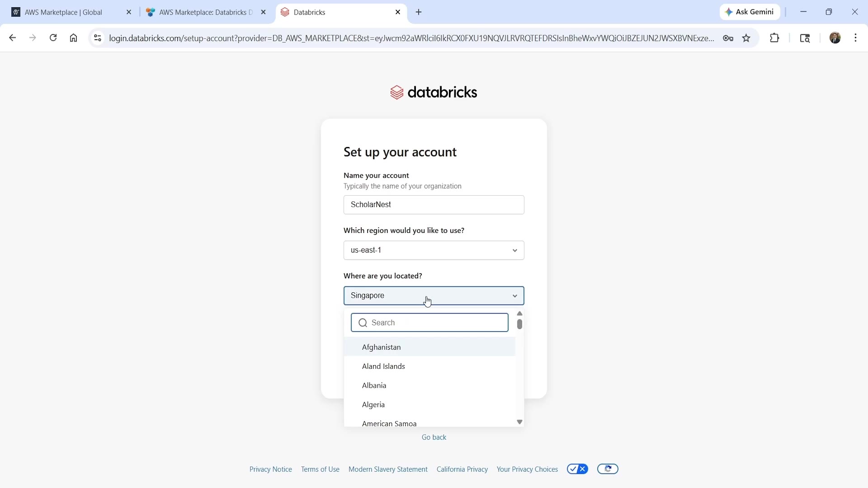Open the Terms of Use link
This screenshot has width=868, height=488.
[320, 469]
